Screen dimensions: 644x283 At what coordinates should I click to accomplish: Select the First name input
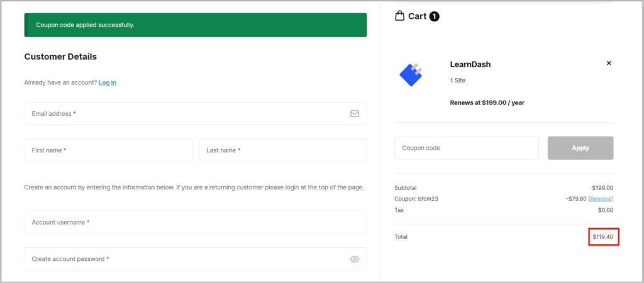coord(108,150)
